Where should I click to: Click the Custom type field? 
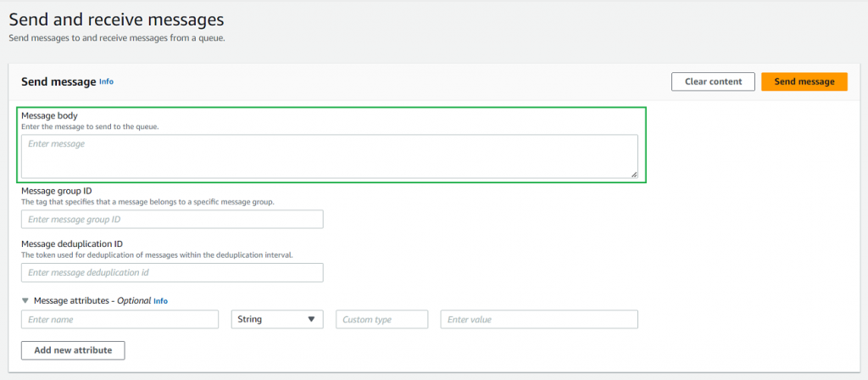(381, 319)
